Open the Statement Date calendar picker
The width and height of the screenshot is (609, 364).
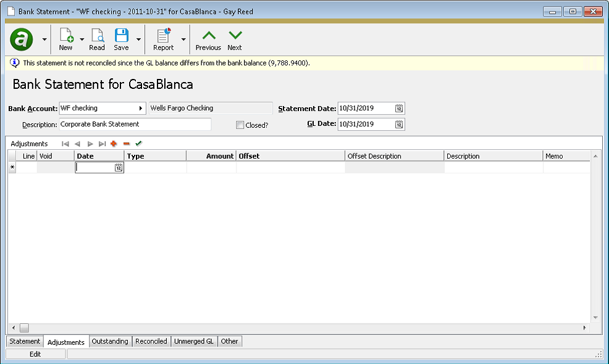(x=399, y=108)
